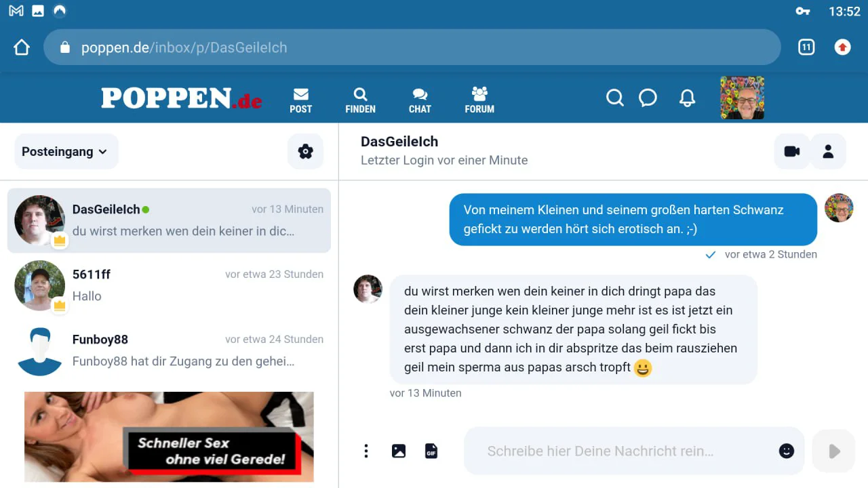Open own profile avatar in header
The width and height of the screenshot is (868, 488).
click(742, 98)
